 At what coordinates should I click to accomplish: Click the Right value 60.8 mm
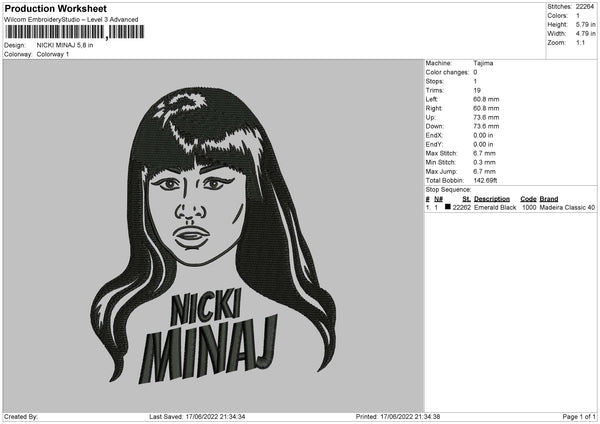click(486, 109)
